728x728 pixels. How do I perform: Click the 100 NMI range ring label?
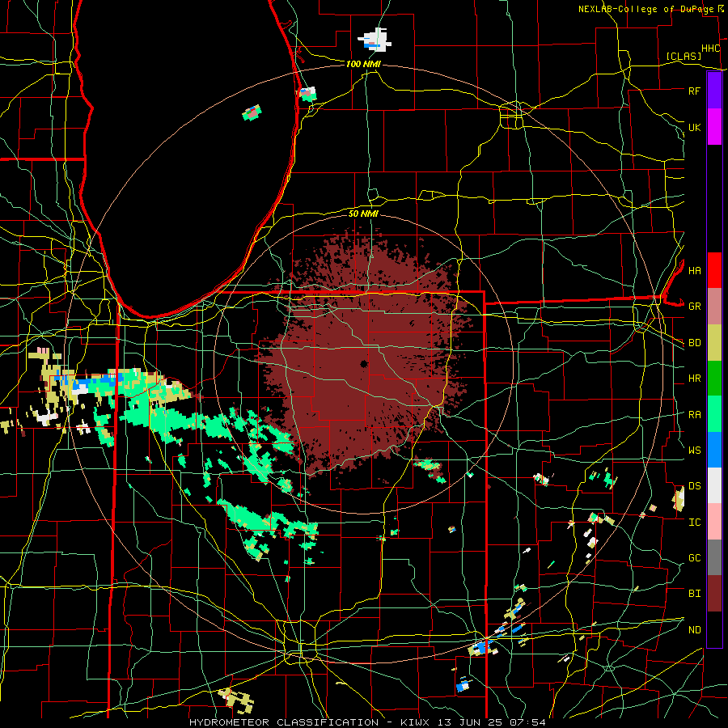[363, 64]
